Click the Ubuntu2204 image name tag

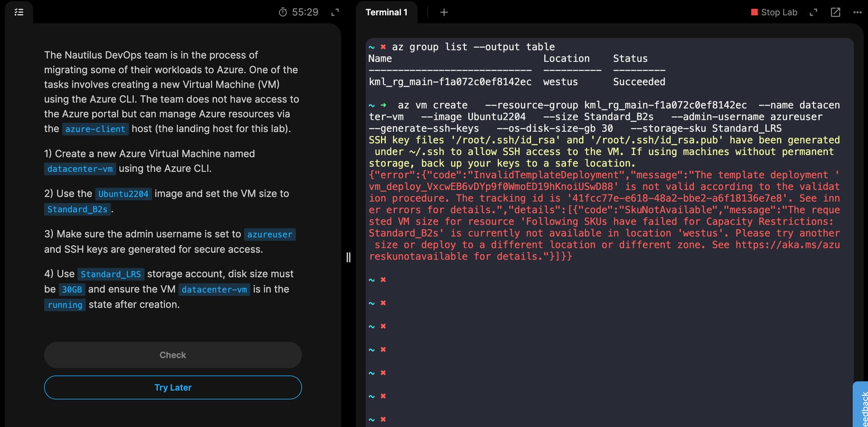point(123,194)
